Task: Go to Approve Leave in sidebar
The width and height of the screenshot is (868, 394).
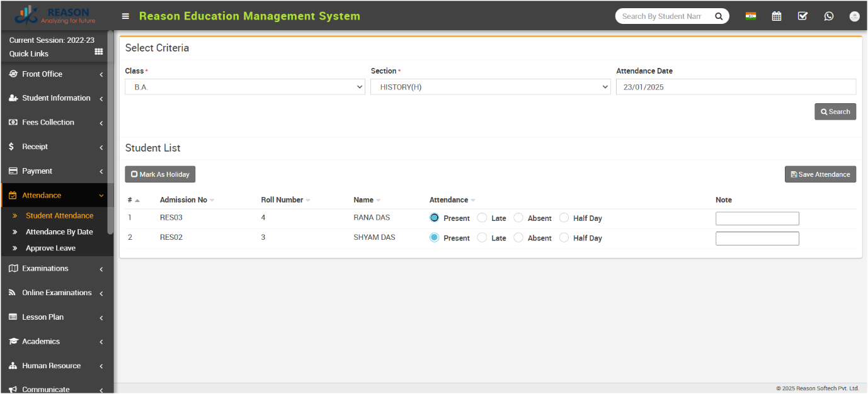Action: point(50,248)
